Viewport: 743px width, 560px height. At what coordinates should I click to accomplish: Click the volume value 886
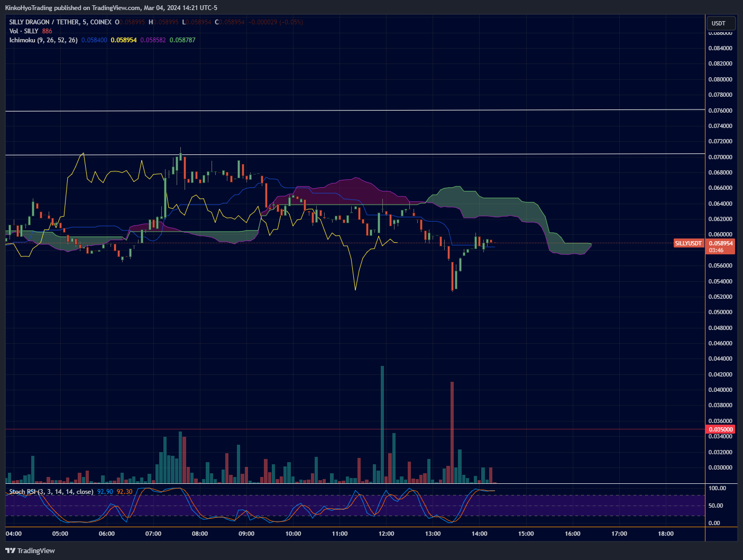pyautogui.click(x=47, y=31)
